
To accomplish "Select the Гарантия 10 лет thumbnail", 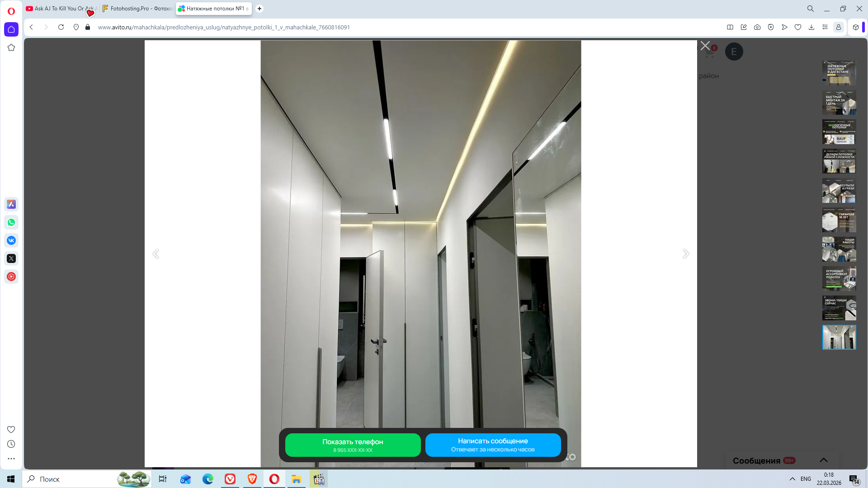I will coord(839,220).
